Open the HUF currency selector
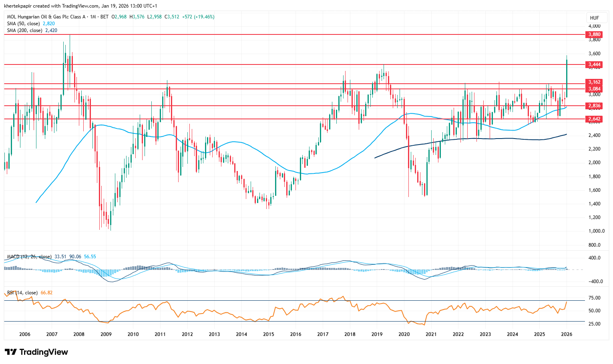The image size is (613, 364). [x=594, y=18]
